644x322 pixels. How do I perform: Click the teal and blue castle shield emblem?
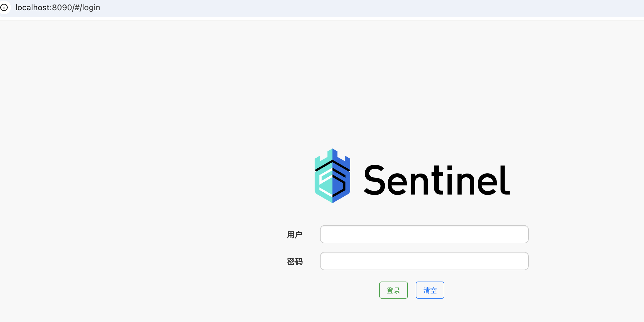point(332,176)
